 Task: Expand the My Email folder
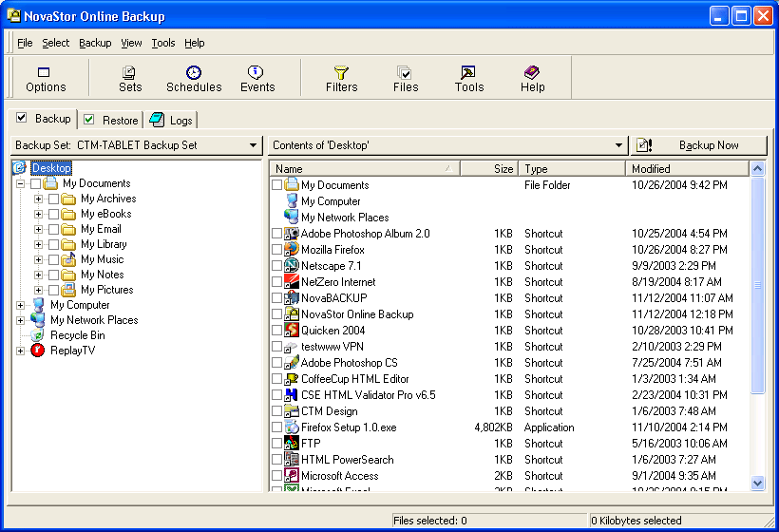click(38, 230)
